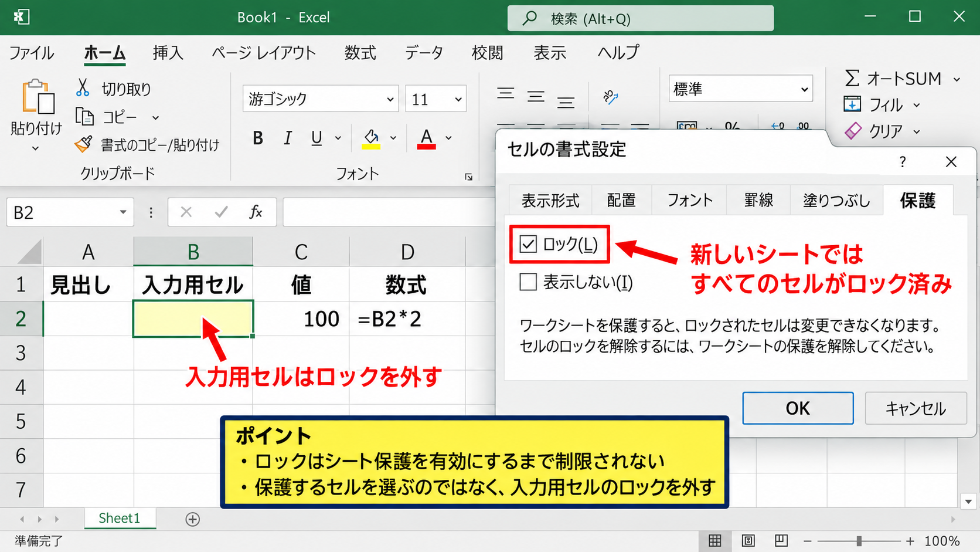
Task: Switch to 塗りつぶし tab in dialog
Action: [836, 201]
